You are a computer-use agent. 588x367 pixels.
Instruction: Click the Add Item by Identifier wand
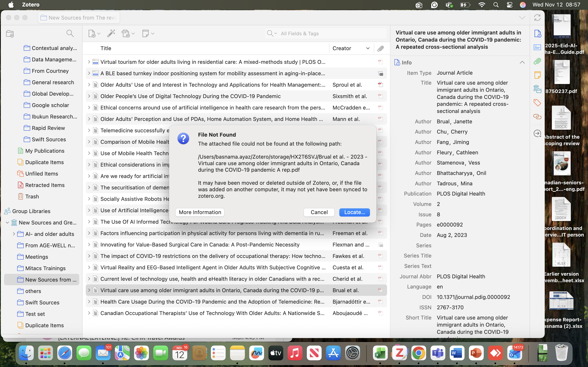111,33
